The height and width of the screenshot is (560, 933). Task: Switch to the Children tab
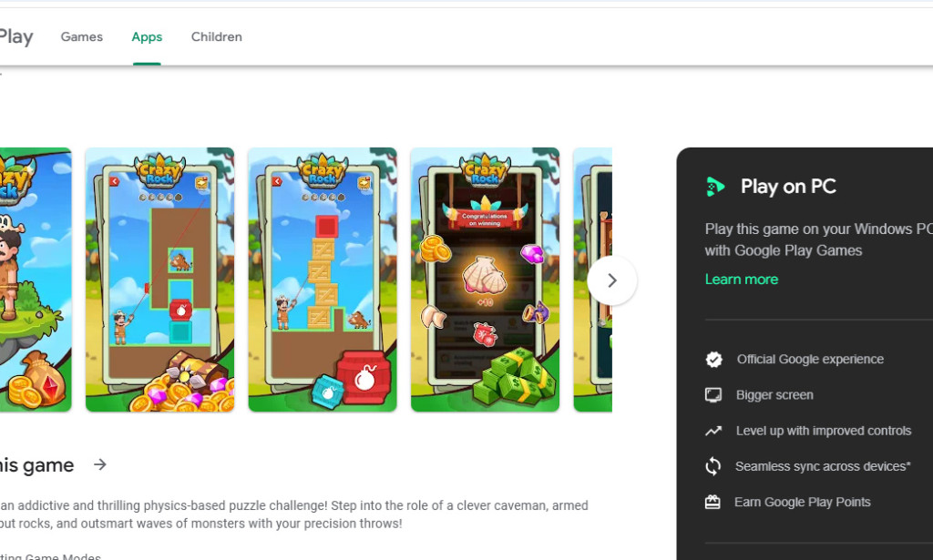(217, 36)
